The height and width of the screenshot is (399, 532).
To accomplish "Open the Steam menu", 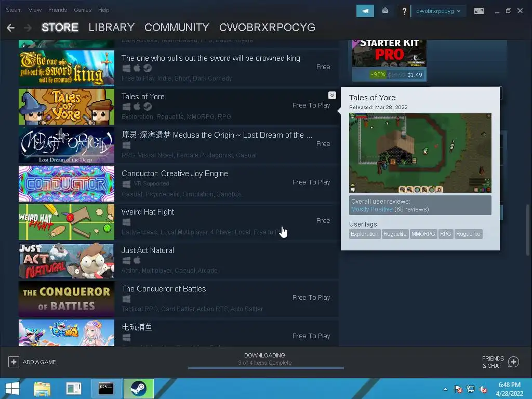I will click(x=14, y=10).
